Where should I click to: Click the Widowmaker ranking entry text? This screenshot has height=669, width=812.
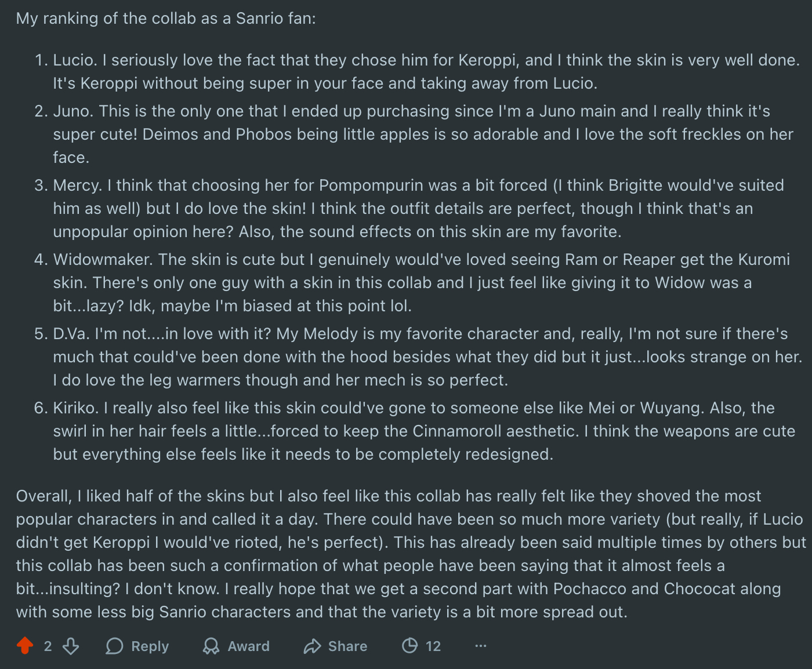(x=421, y=282)
